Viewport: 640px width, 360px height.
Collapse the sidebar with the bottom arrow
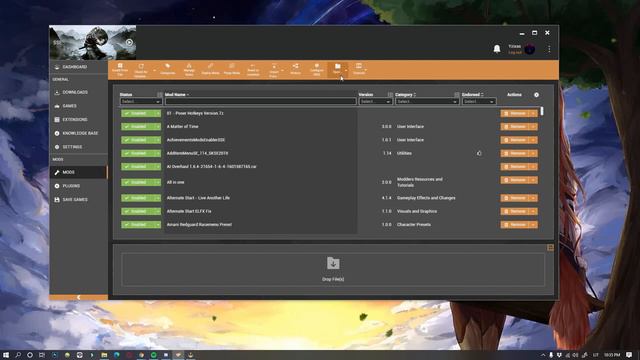(78, 297)
